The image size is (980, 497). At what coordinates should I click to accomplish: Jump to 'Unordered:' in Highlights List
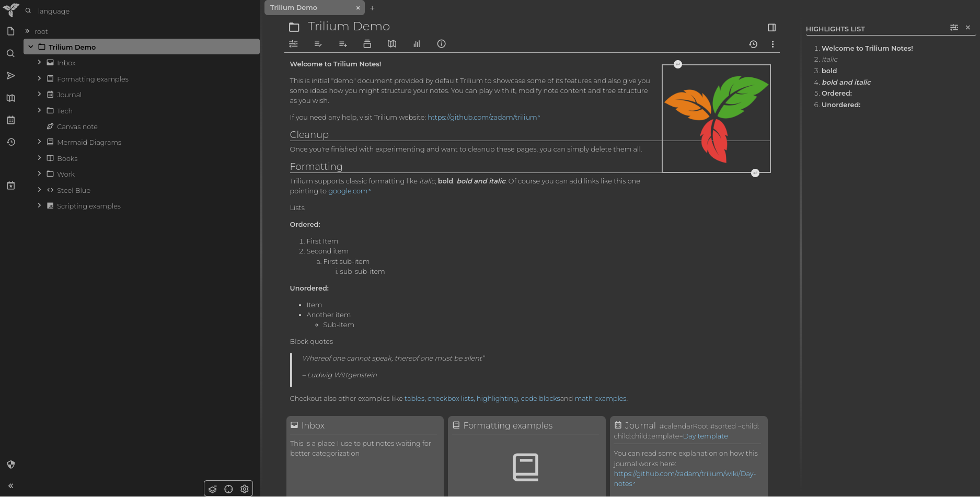841,105
